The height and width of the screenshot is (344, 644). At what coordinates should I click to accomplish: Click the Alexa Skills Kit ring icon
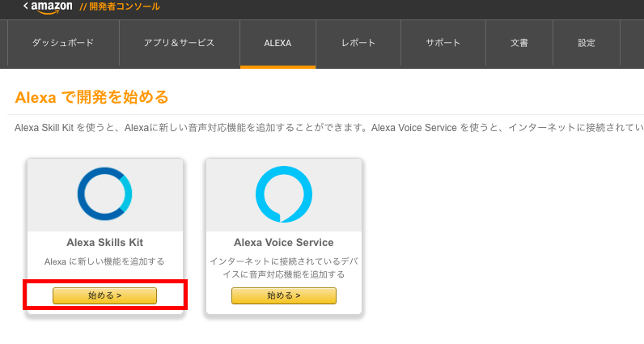pyautogui.click(x=104, y=193)
